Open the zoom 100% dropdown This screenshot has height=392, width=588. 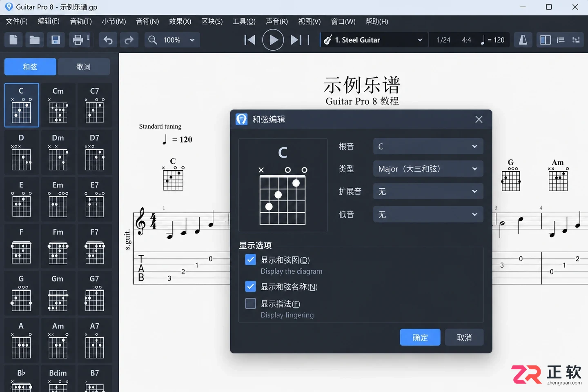click(x=192, y=40)
